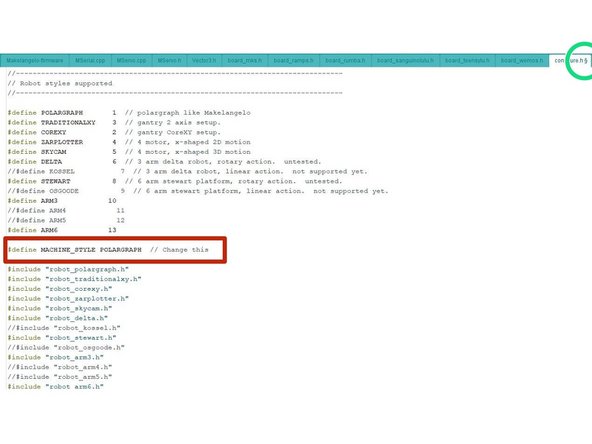Open the board_sanguinololu.h tab
Image resolution: width=592 pixels, height=444 pixels.
(x=405, y=60)
